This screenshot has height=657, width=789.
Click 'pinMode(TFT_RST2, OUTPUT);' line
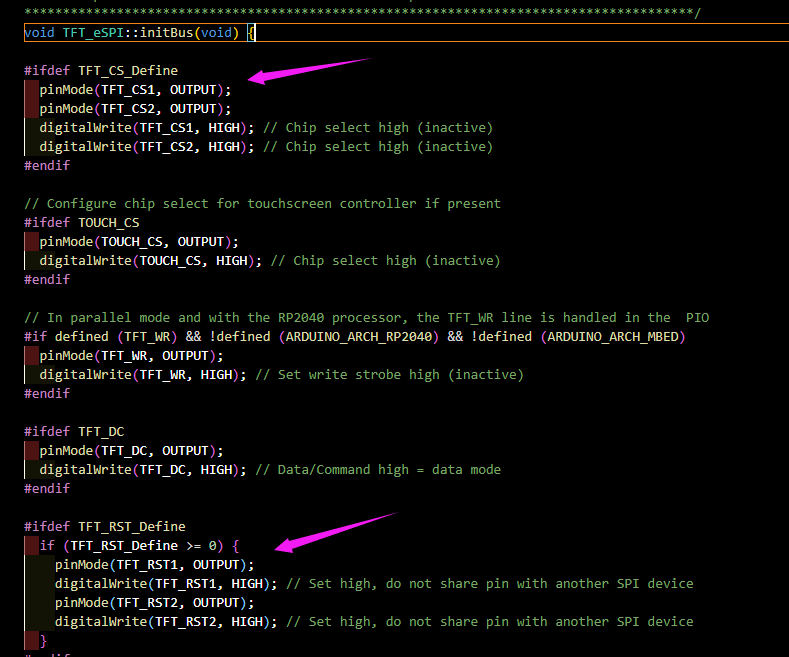[154, 603]
